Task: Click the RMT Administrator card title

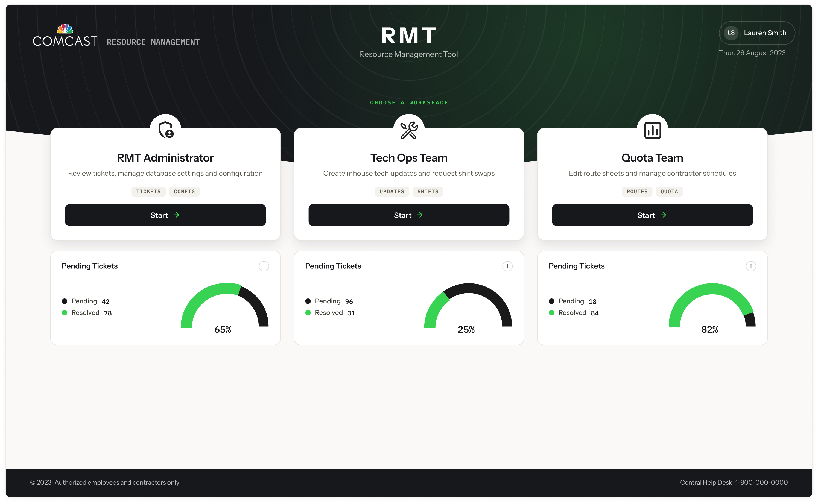Action: pyautogui.click(x=165, y=158)
